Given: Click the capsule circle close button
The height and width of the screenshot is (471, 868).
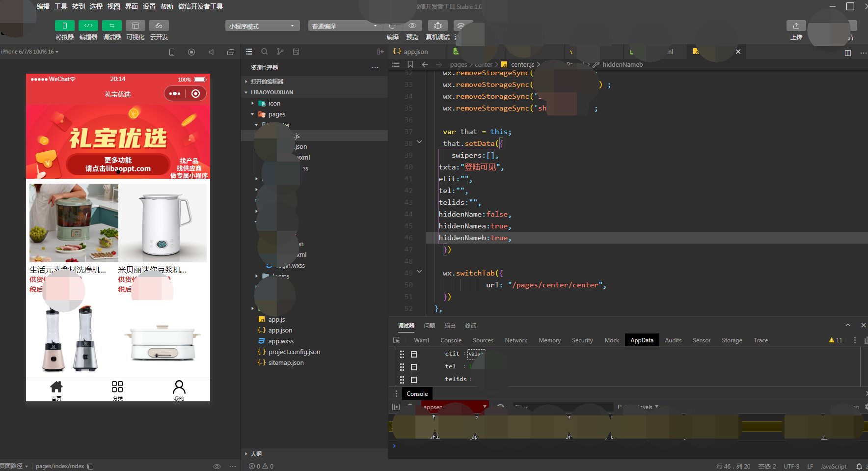Looking at the screenshot, I should [x=196, y=93].
